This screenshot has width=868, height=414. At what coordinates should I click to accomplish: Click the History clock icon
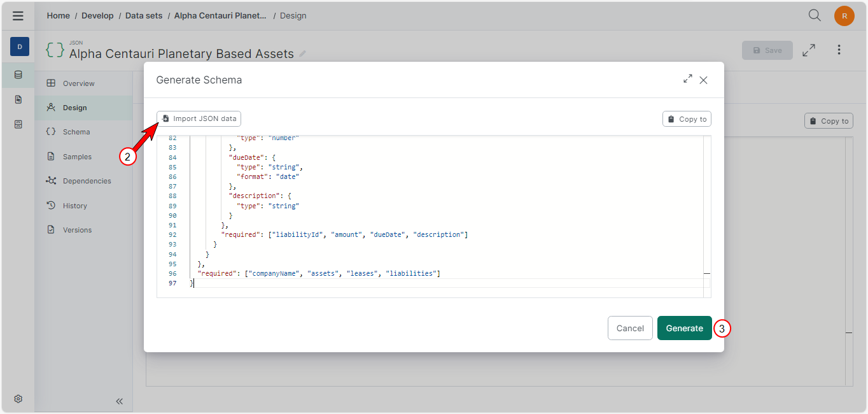(x=51, y=206)
